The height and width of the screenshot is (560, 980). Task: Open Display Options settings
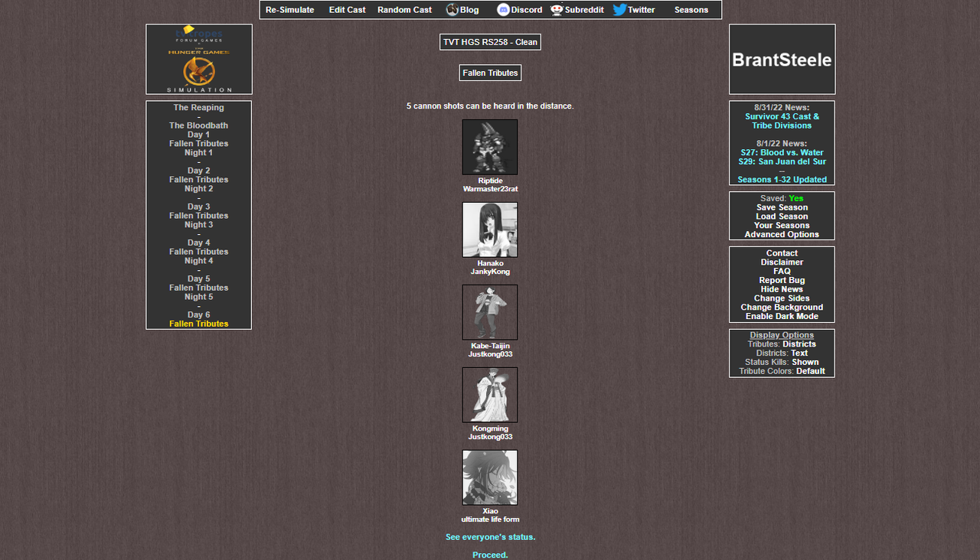pos(781,334)
